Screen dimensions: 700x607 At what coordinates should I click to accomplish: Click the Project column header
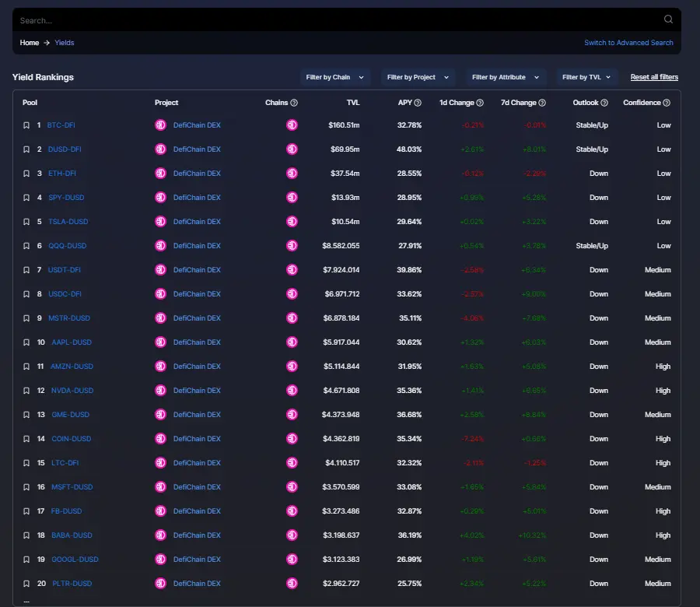tap(166, 103)
